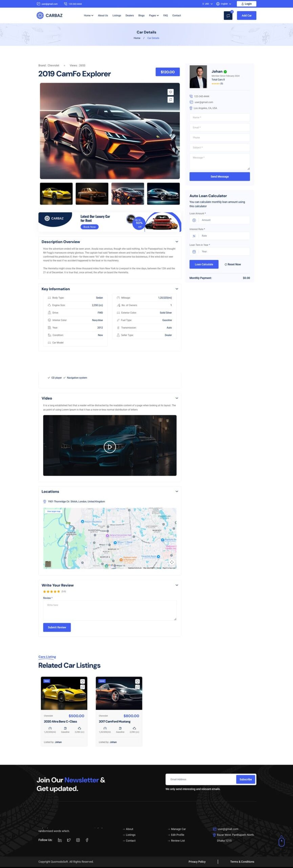This screenshot has width=293, height=868.
Task: Collapse the Description Overview section
Action: (176, 242)
